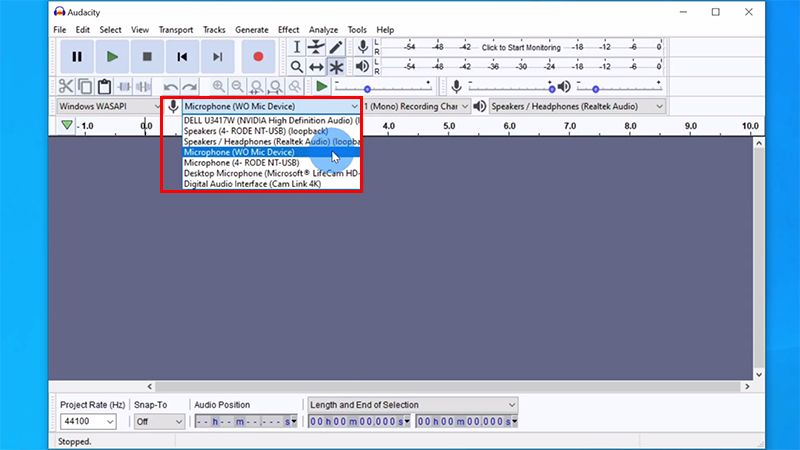This screenshot has height=450, width=800.
Task: Open the Snap-To dropdown
Action: (159, 422)
